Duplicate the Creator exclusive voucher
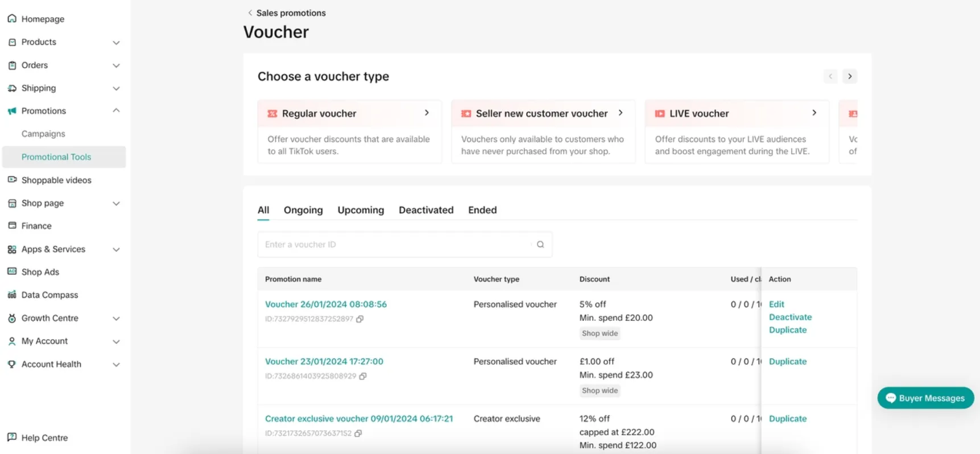This screenshot has width=980, height=454. pyautogui.click(x=788, y=419)
